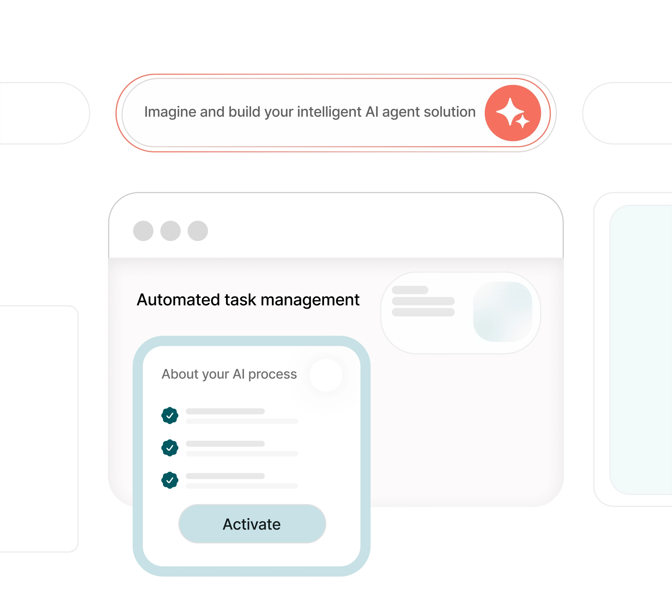Click the middle gray window dot
672x616 pixels.
(170, 231)
